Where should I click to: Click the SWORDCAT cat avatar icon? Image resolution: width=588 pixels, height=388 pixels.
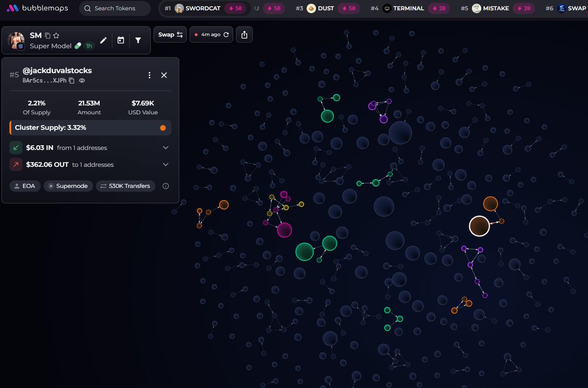(179, 8)
